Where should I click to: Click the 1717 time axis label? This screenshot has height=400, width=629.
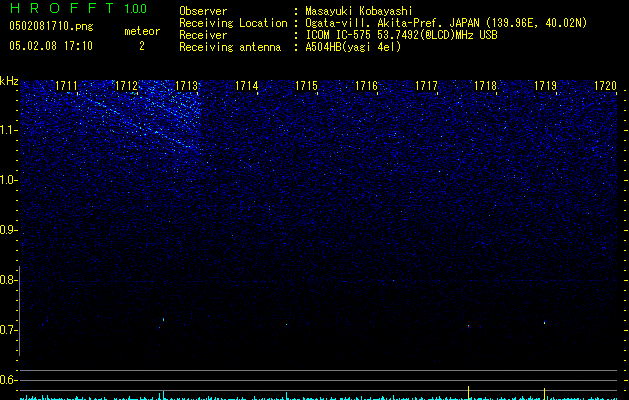(426, 86)
